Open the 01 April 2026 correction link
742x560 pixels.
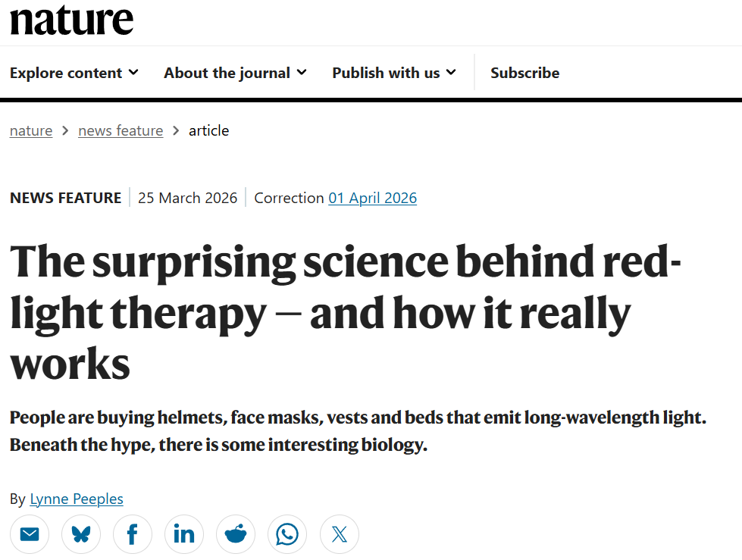click(372, 198)
